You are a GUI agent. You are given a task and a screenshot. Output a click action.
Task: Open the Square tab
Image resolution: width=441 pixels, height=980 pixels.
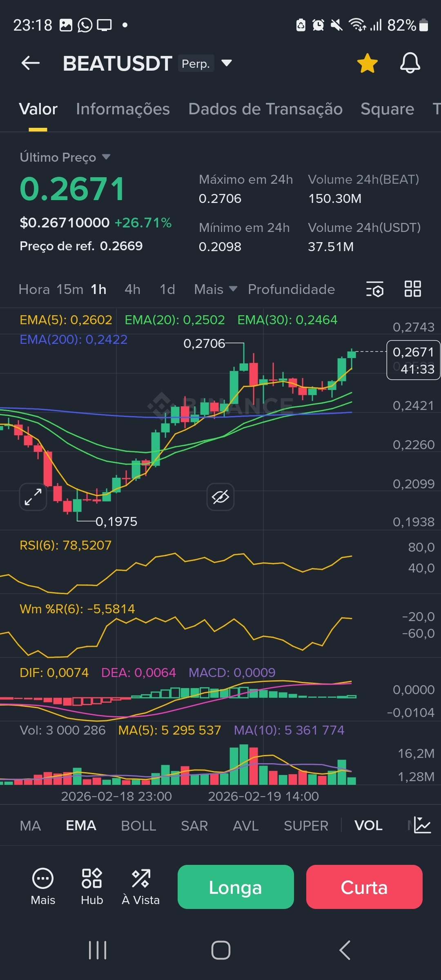388,109
